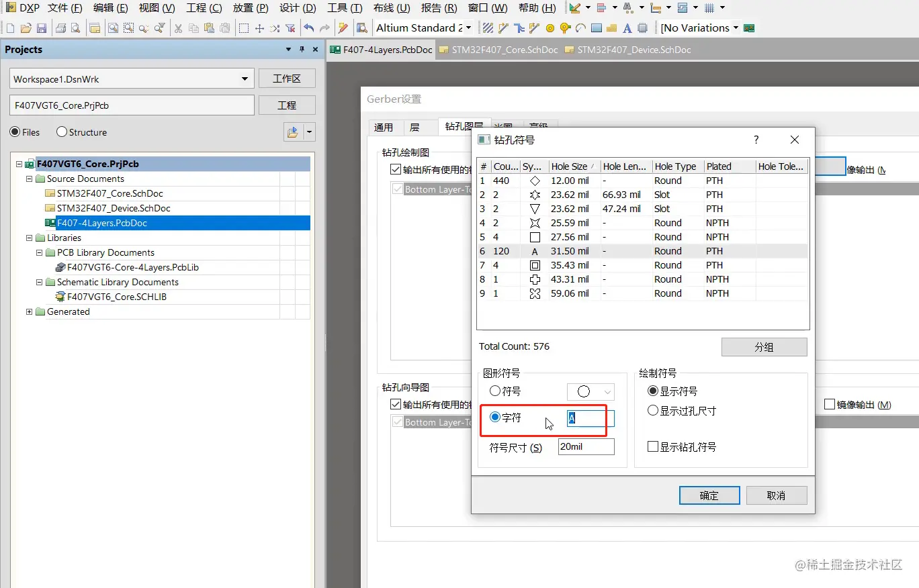Open the 文件 (F) menu
Image resolution: width=919 pixels, height=588 pixels.
65,8
